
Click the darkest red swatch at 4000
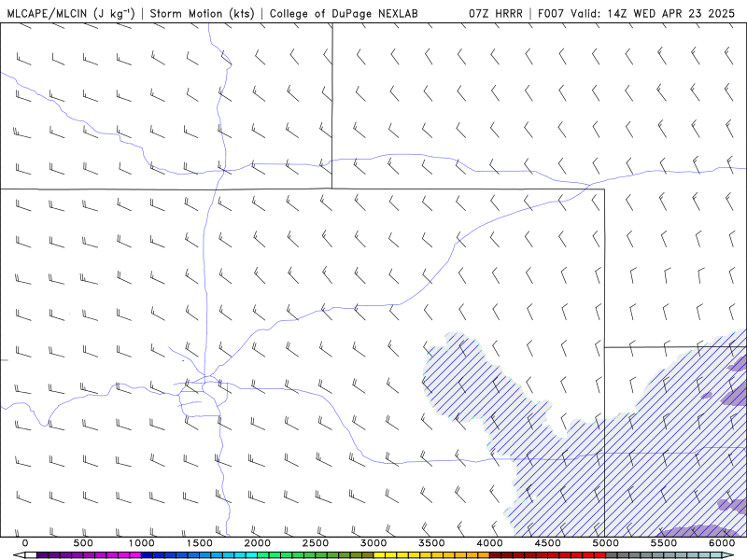coord(496,554)
